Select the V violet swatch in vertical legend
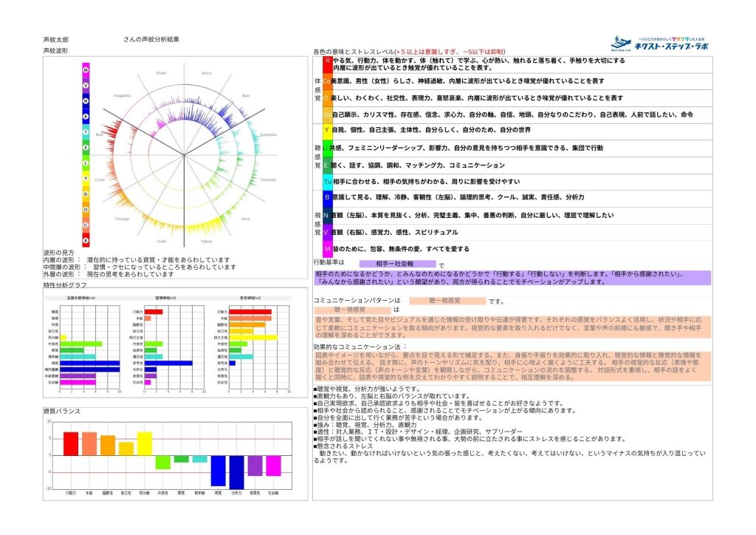 tap(86, 86)
